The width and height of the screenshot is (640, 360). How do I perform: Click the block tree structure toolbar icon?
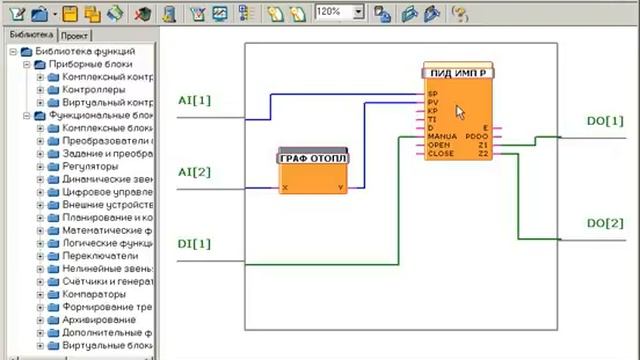click(x=246, y=14)
